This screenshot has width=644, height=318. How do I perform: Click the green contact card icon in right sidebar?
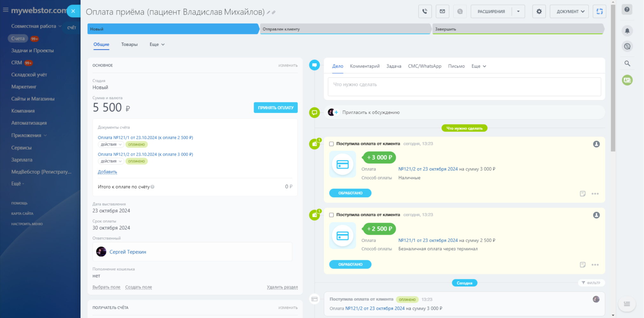coord(627,80)
